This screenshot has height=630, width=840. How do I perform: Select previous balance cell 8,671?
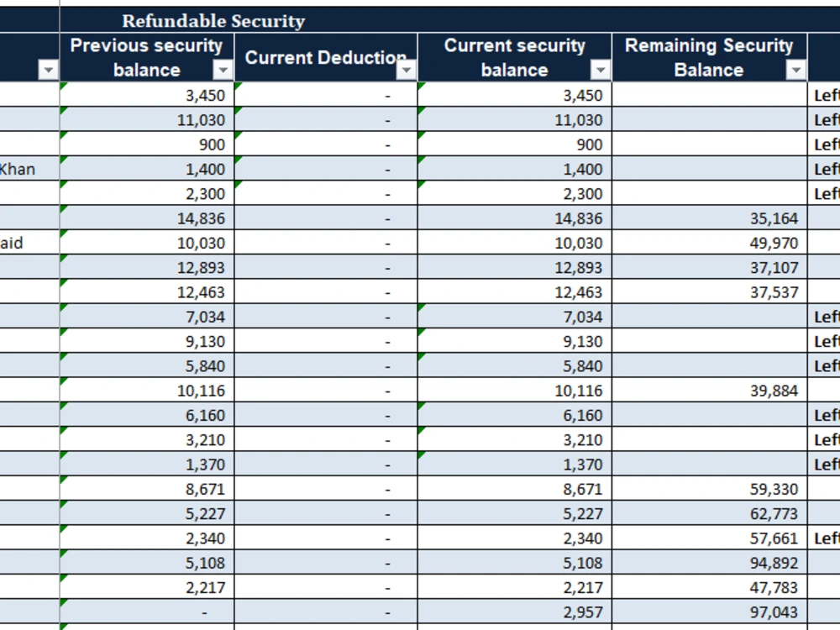[147, 489]
